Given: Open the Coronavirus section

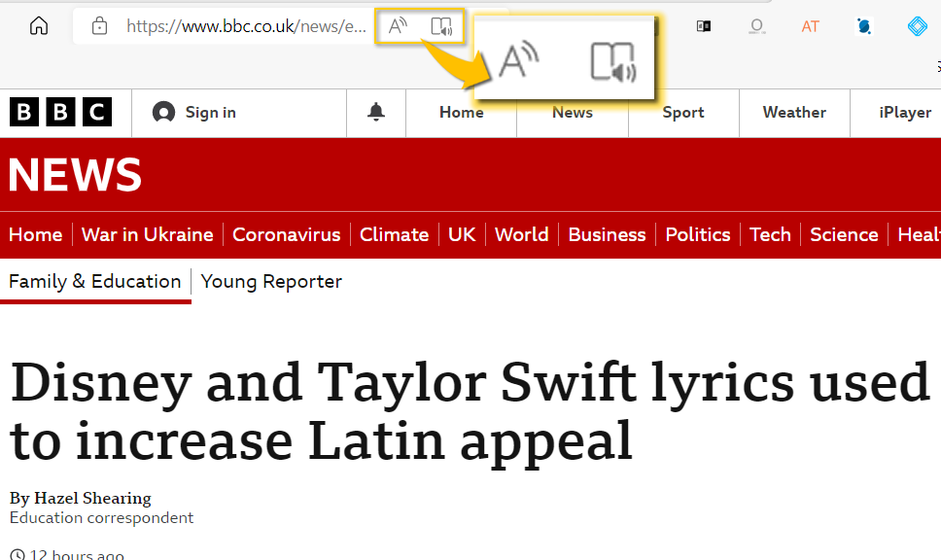Looking at the screenshot, I should tap(286, 234).
